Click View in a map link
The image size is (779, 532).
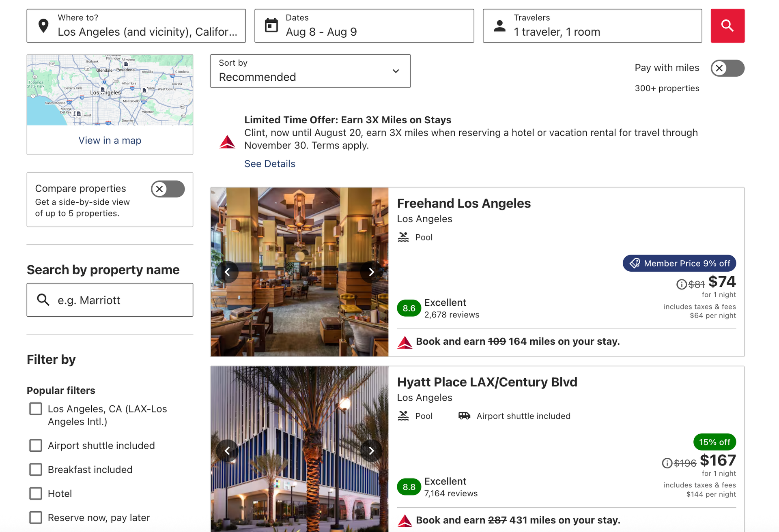(x=110, y=140)
